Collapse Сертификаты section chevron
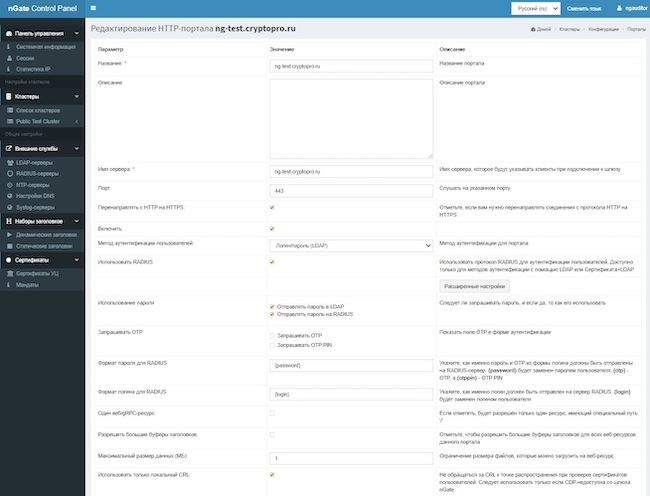This screenshot has height=496, width=650. [x=76, y=260]
